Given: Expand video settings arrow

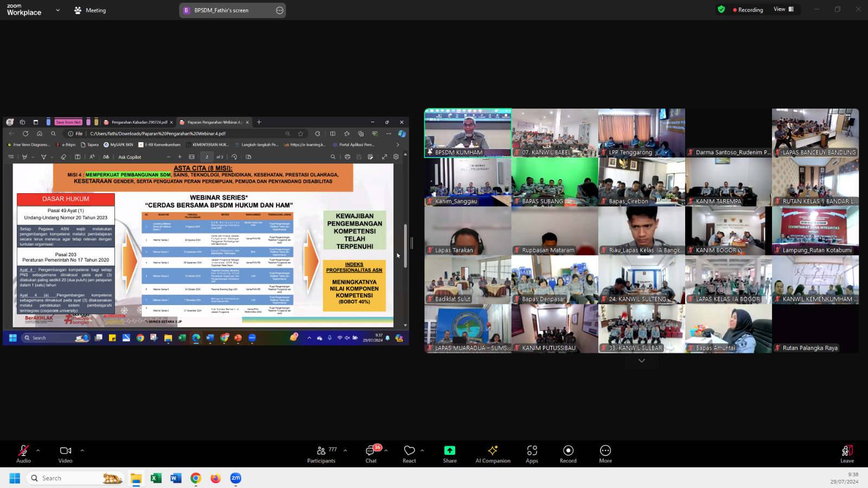Looking at the screenshot, I should 82,450.
